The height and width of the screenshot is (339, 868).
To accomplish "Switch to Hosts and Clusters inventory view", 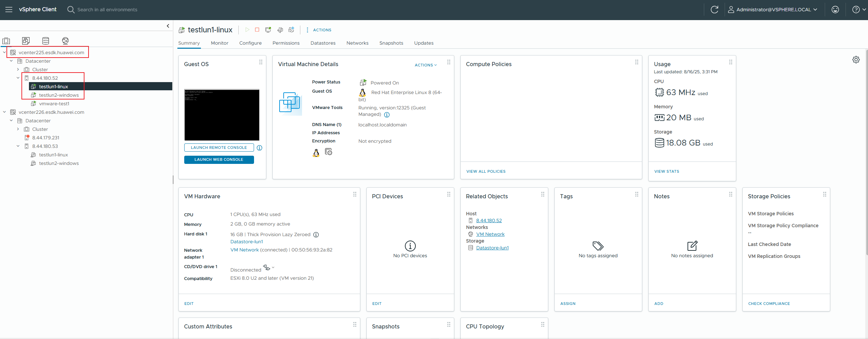I will (x=6, y=41).
